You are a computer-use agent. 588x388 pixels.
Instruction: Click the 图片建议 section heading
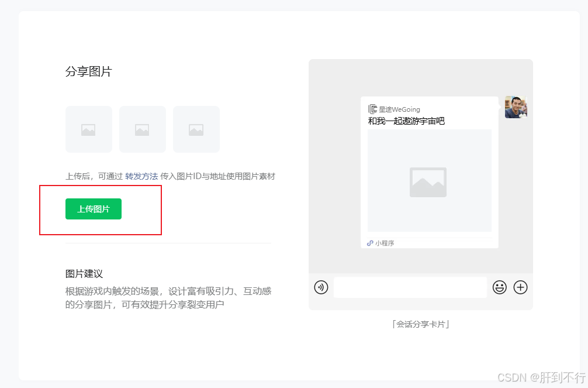tap(82, 273)
